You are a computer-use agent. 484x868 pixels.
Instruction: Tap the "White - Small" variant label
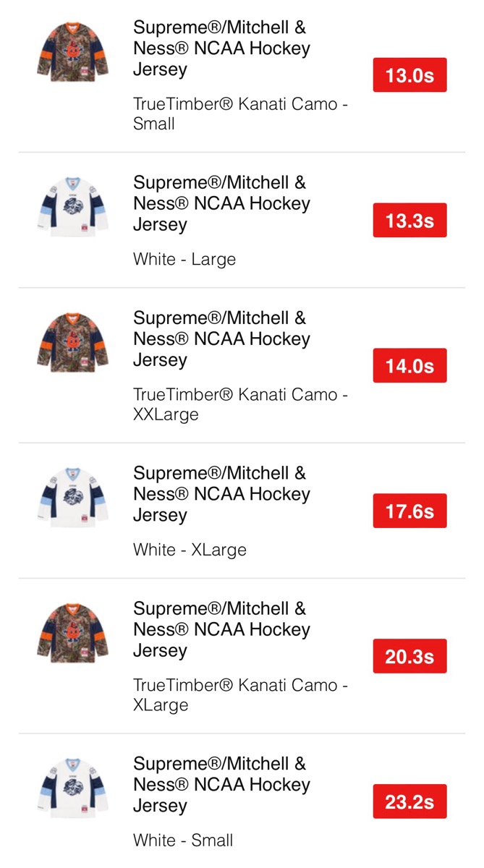(x=183, y=841)
